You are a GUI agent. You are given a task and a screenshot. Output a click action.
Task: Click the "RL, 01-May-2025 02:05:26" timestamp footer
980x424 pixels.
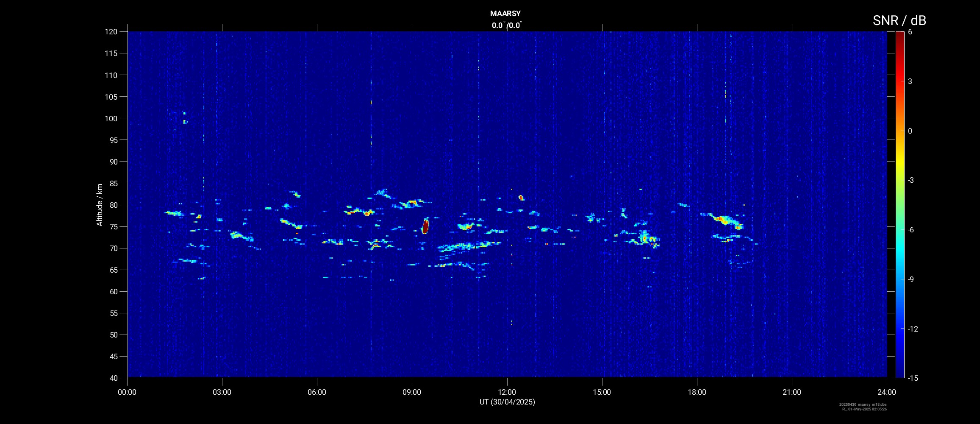(864, 409)
